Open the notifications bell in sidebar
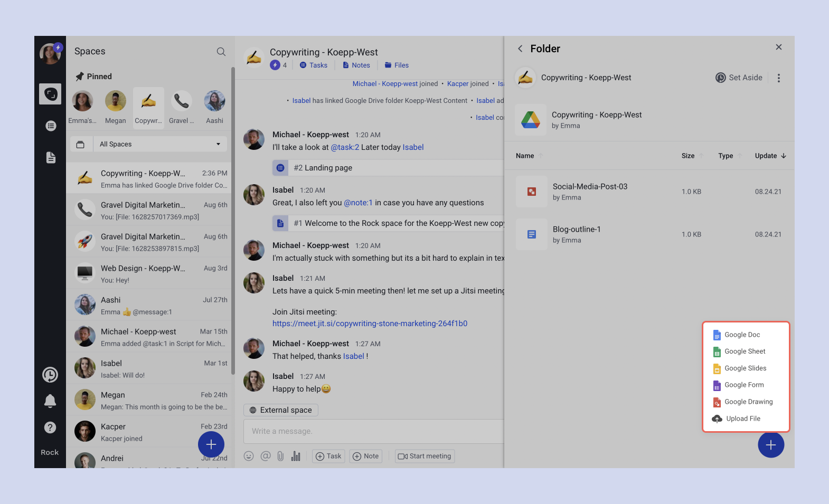 50,401
